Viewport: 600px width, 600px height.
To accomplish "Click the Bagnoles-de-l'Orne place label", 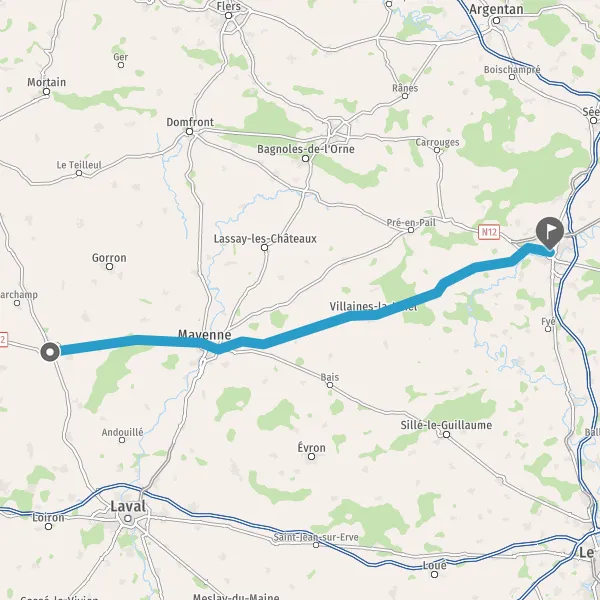I will [x=306, y=149].
